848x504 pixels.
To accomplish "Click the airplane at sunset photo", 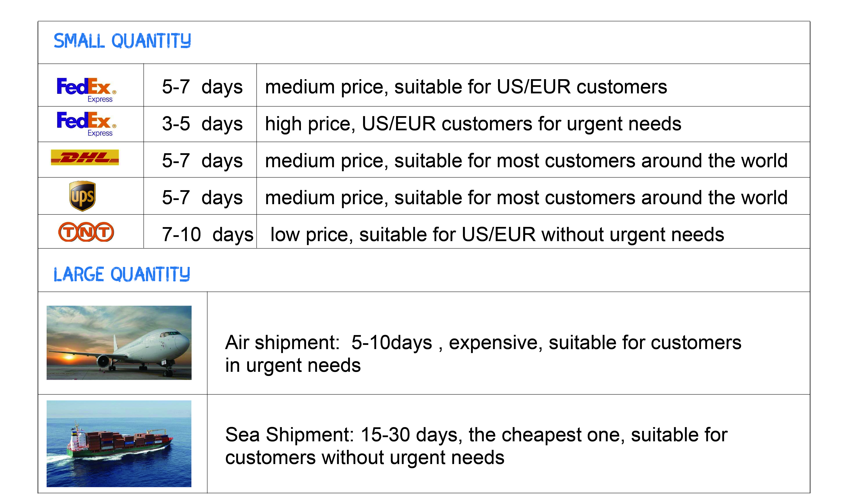I will [119, 342].
